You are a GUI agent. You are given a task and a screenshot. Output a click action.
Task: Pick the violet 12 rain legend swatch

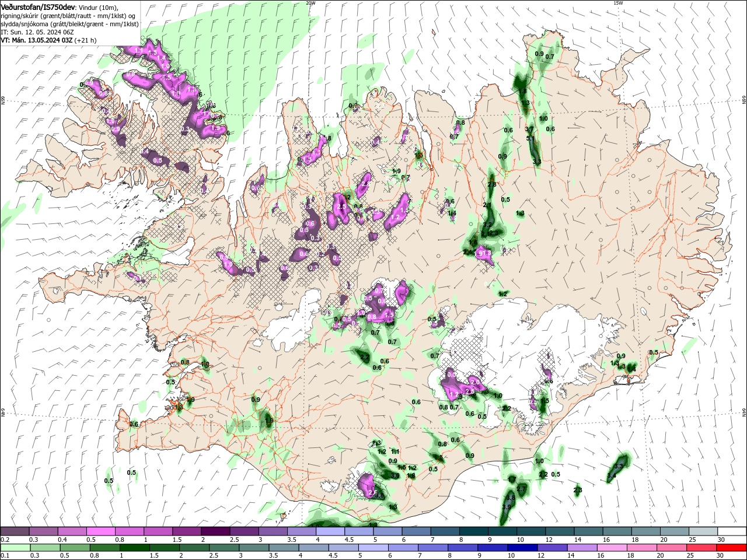pos(552,548)
